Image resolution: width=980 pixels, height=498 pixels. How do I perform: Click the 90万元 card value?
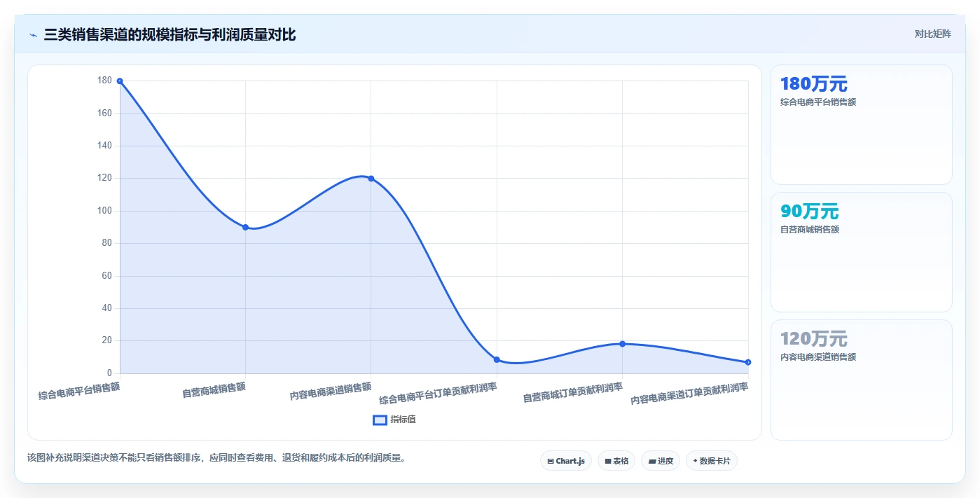pyautogui.click(x=809, y=212)
